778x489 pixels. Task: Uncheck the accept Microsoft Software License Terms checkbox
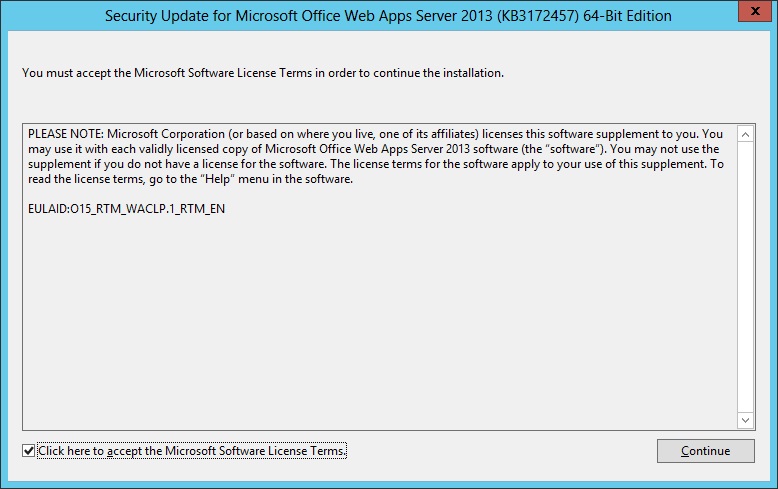click(x=29, y=451)
